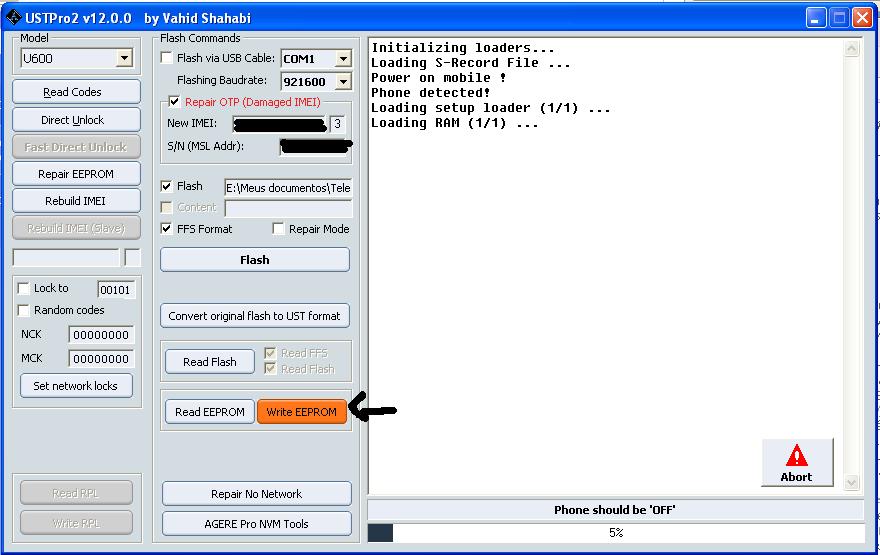
Task: Click the Read Codes button
Action: [76, 91]
